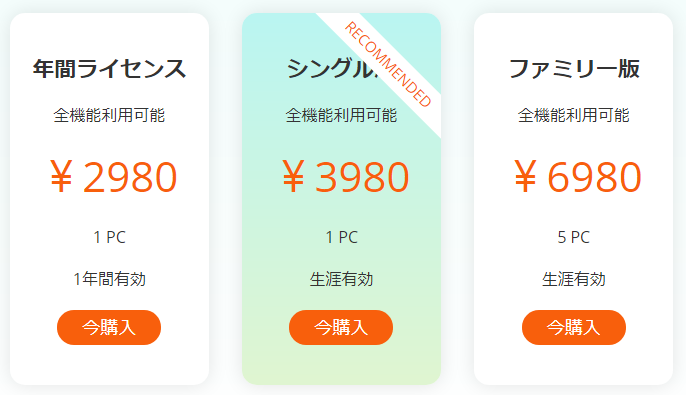
Task: Click 全機能利用可能 in the recommended card
Action: tap(341, 115)
